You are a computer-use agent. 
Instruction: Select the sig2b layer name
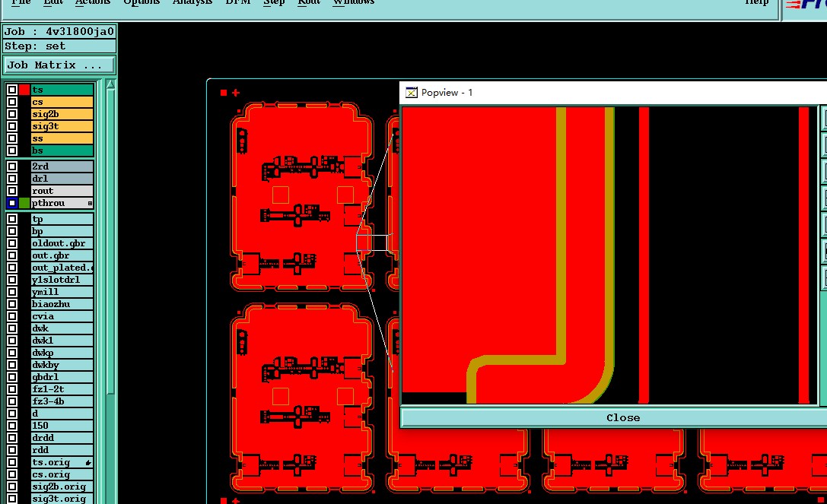62,114
